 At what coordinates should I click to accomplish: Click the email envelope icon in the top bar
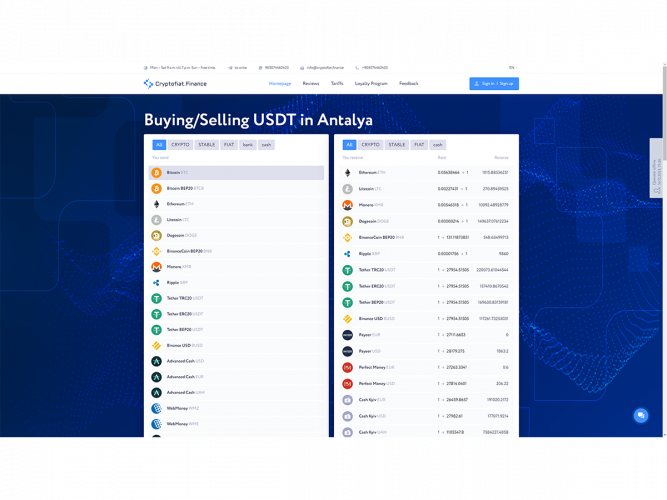tap(302, 68)
